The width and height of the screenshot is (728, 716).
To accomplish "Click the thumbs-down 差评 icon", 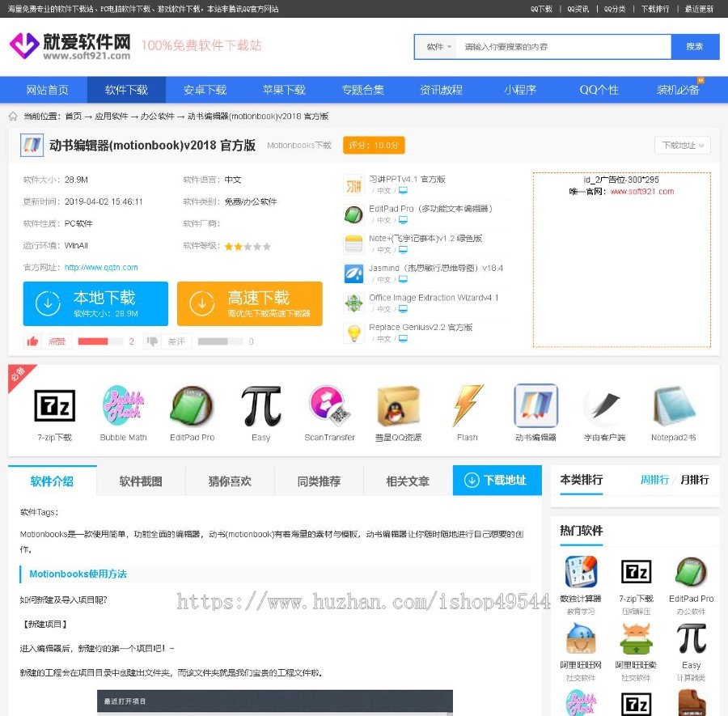I will (x=152, y=341).
